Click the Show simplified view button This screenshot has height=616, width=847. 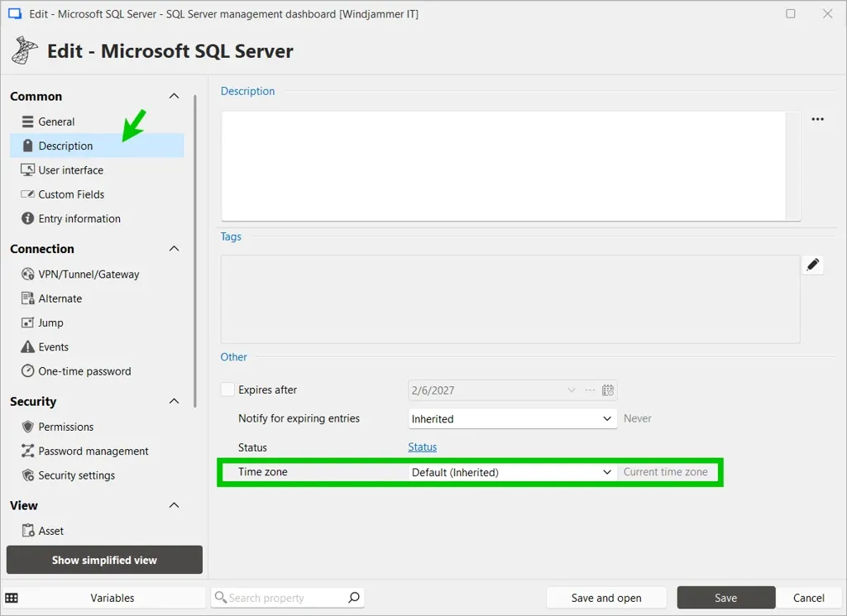tap(103, 560)
